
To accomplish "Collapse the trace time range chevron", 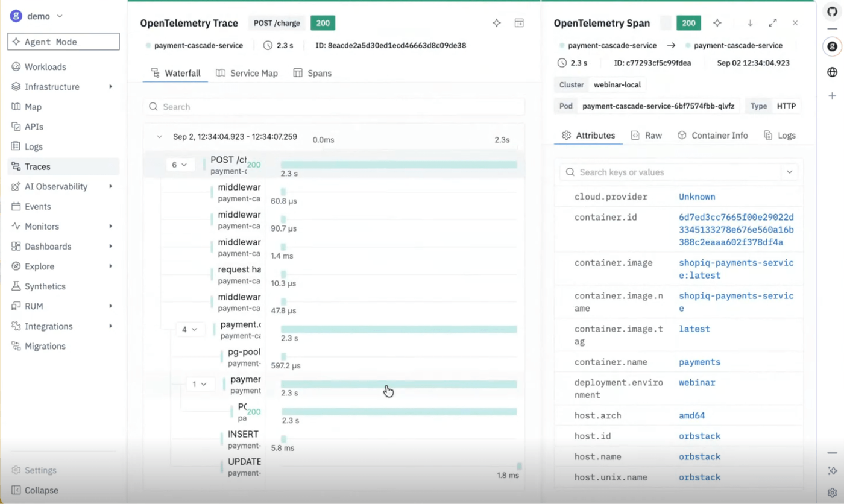I will pos(160,137).
